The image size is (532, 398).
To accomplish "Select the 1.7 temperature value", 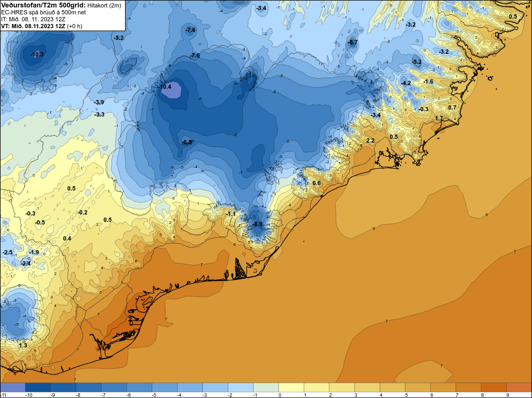I will pyautogui.click(x=439, y=119).
